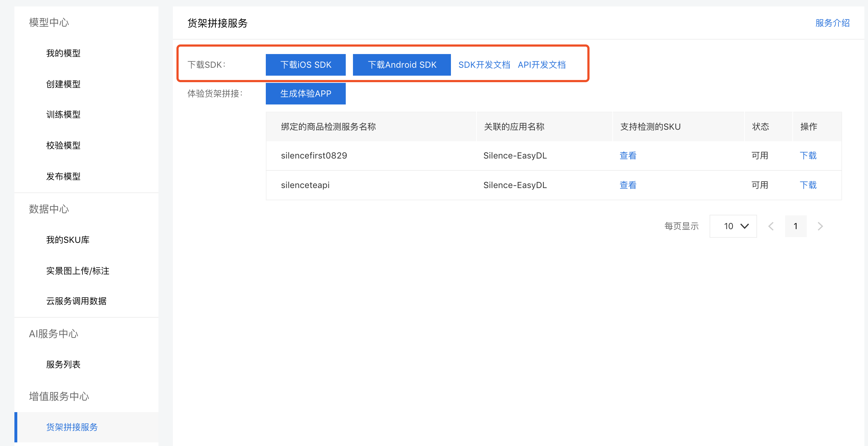Open 服务列表 in the sidebar

pos(63,365)
